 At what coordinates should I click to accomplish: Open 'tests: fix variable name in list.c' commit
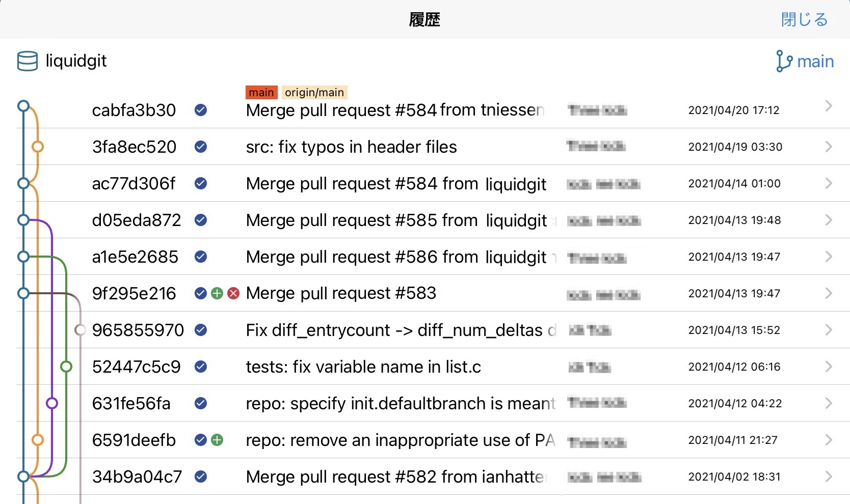pyautogui.click(x=363, y=367)
